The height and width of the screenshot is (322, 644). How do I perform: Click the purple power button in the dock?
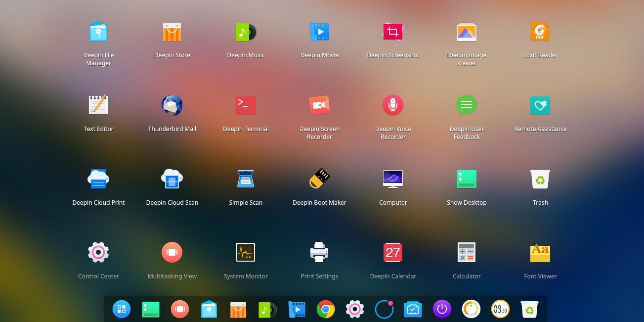click(x=442, y=310)
